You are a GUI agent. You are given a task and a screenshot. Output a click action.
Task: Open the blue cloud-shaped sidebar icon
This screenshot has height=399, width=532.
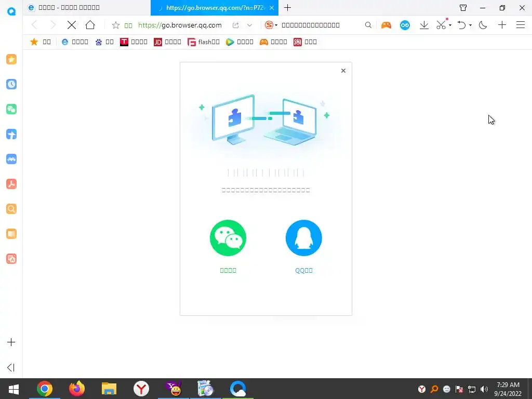tap(11, 159)
